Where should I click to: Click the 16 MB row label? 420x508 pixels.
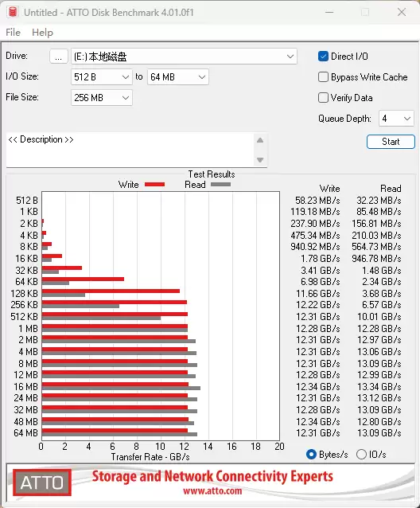26,386
